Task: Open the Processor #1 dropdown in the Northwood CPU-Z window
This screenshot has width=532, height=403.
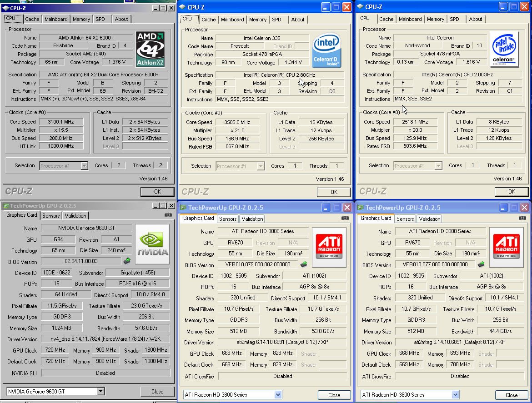Action: (438, 166)
